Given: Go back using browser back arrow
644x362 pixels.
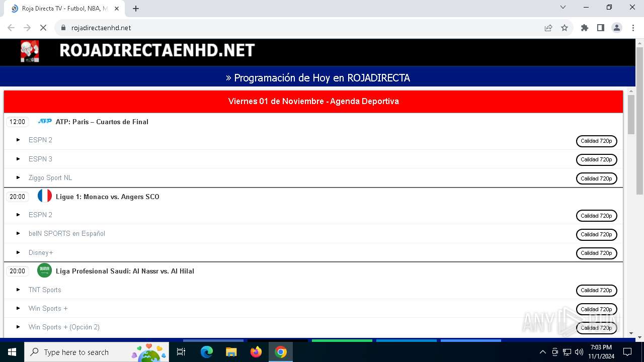Looking at the screenshot, I should pos(11,28).
